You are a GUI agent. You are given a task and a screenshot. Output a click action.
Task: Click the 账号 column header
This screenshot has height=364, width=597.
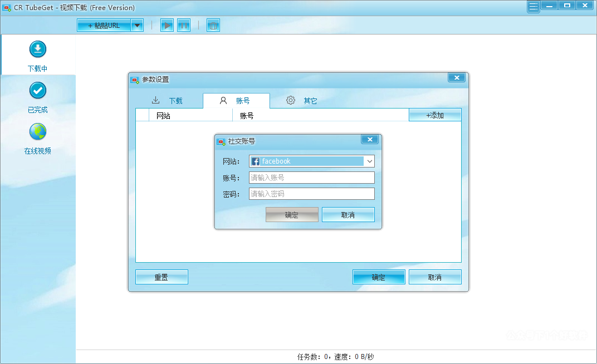pos(320,116)
